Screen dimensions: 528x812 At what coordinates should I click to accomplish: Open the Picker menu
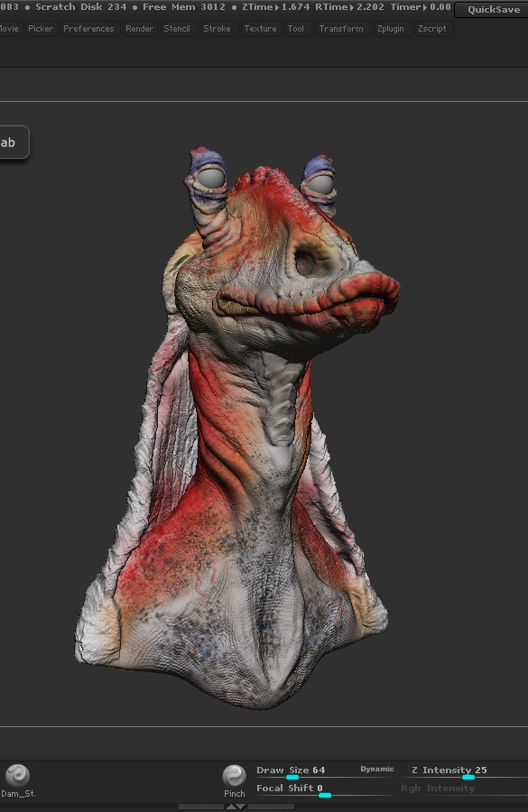point(41,29)
